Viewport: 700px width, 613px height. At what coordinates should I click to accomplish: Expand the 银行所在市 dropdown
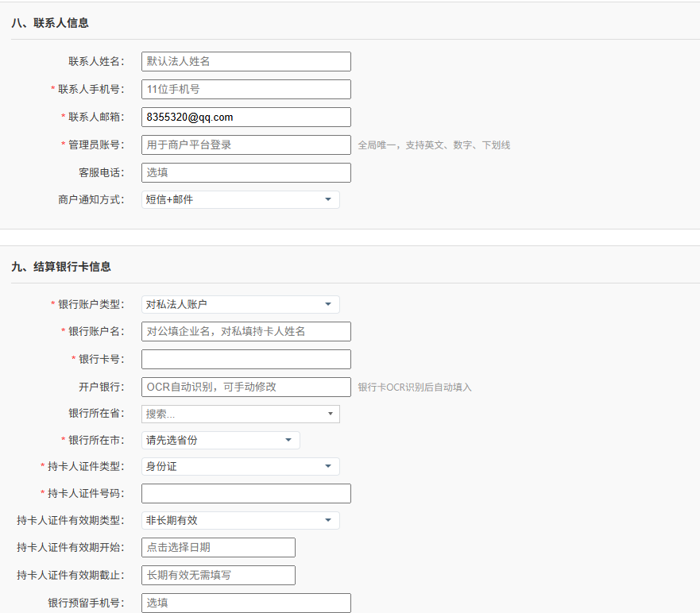click(220, 440)
